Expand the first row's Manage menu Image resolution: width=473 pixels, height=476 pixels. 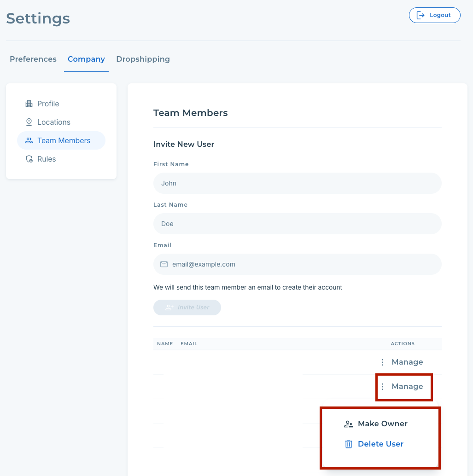407,362
